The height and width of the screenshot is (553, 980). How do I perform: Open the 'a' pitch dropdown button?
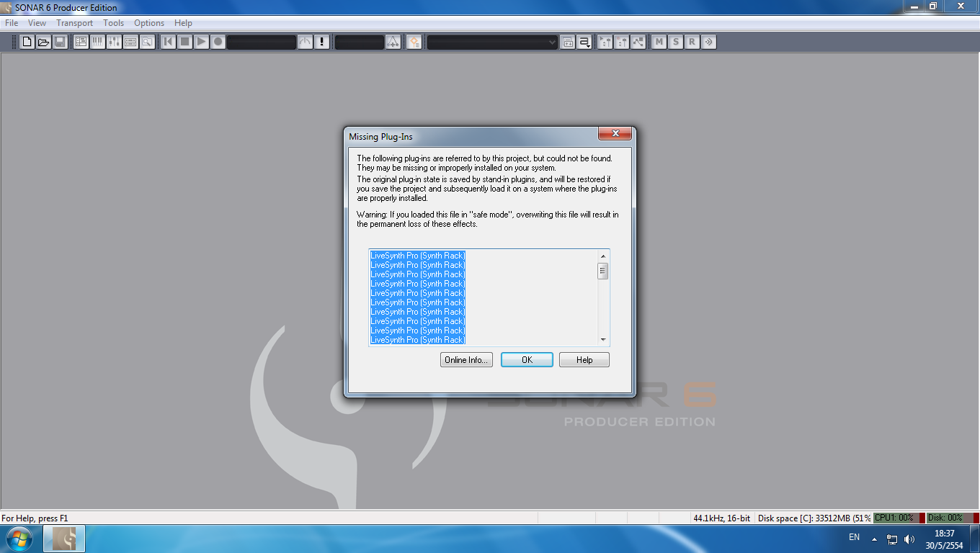(x=584, y=42)
